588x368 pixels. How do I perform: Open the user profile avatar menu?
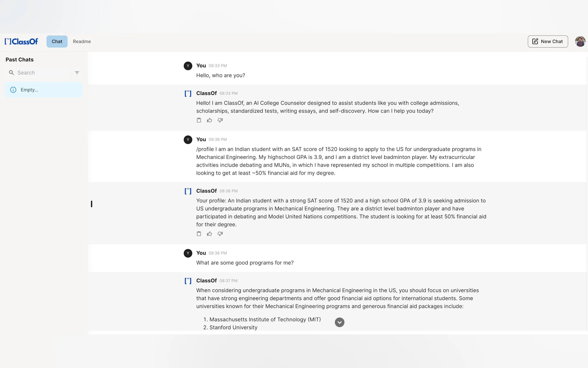[580, 42]
